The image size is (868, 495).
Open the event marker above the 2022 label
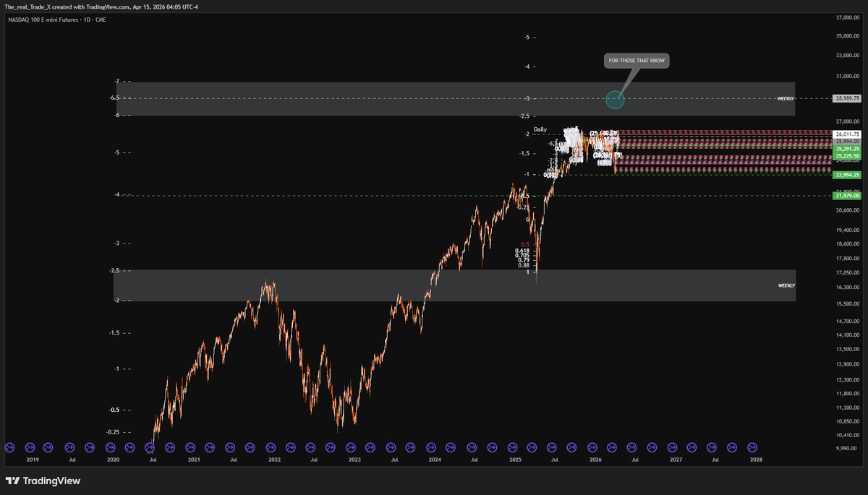coord(271,447)
